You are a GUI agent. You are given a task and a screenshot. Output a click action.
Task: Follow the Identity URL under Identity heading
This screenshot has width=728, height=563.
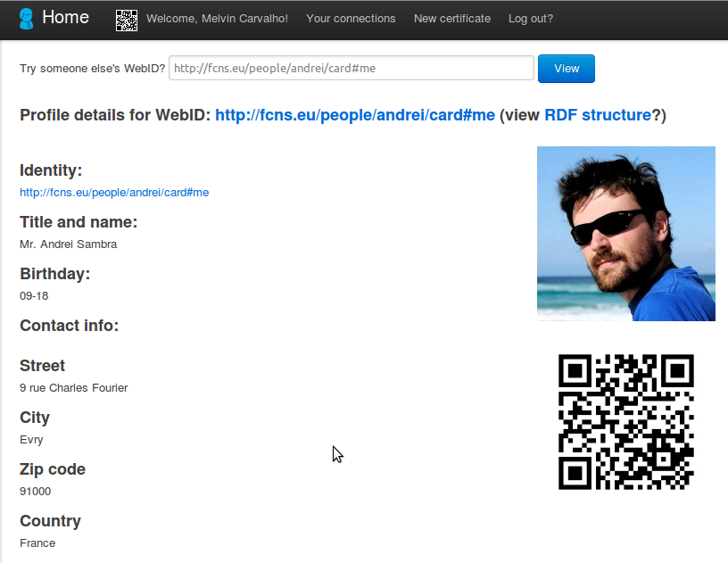tap(114, 192)
